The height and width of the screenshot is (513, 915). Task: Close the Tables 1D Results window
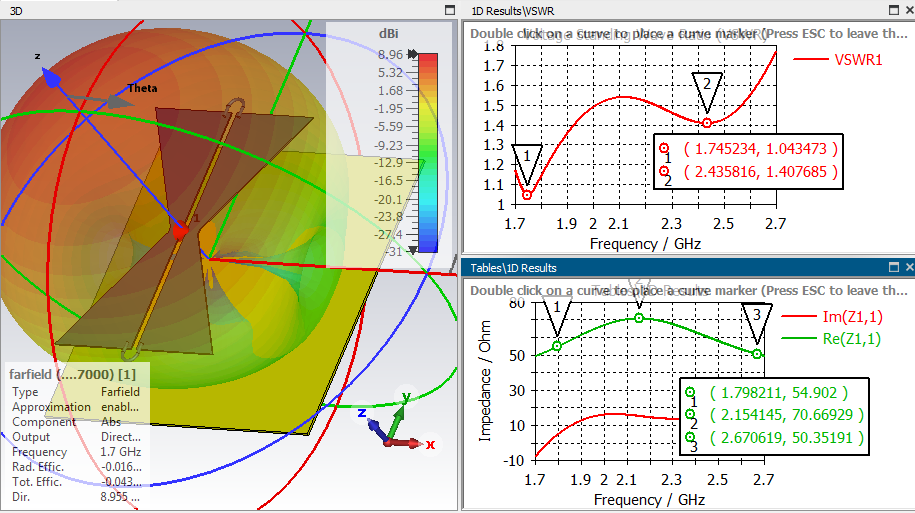(909, 267)
